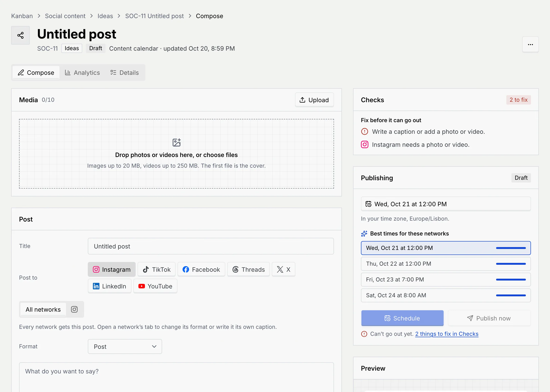Switch to the Details tab
This screenshot has height=392, width=550.
[124, 72]
